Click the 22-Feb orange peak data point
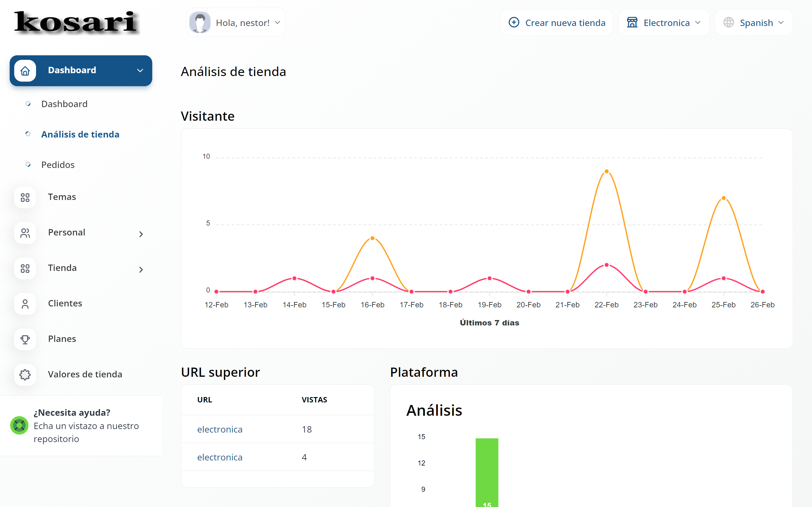Screen dimensions: 812x507 pos(606,171)
